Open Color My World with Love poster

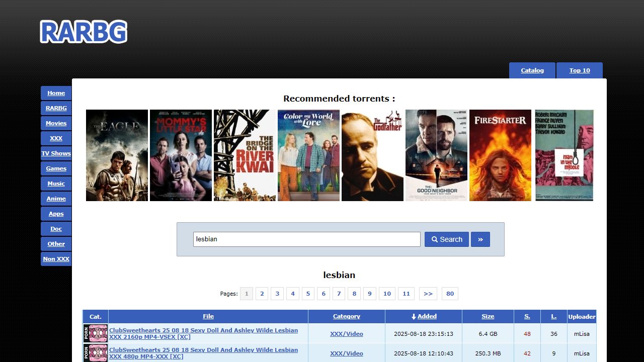tap(308, 155)
